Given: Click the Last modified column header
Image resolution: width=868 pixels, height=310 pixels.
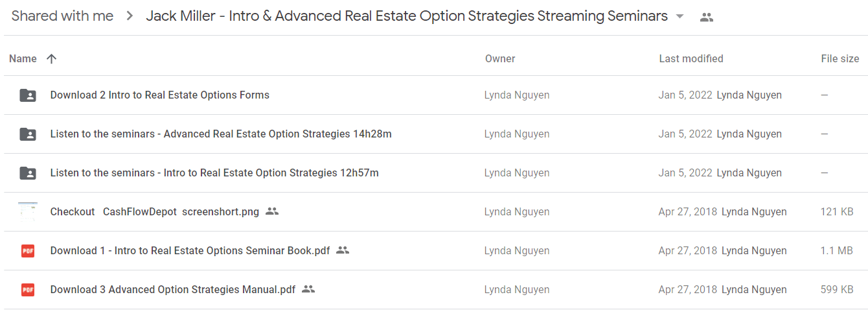Looking at the screenshot, I should pos(691,58).
